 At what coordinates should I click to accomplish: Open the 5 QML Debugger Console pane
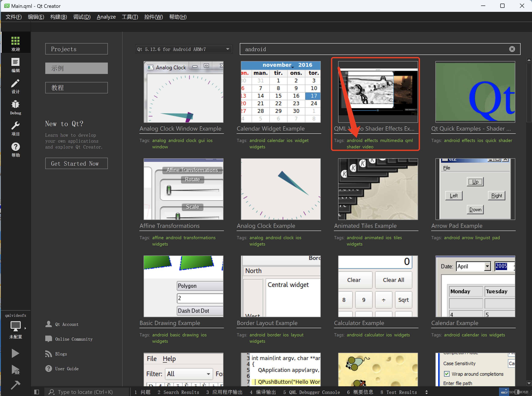click(x=311, y=392)
